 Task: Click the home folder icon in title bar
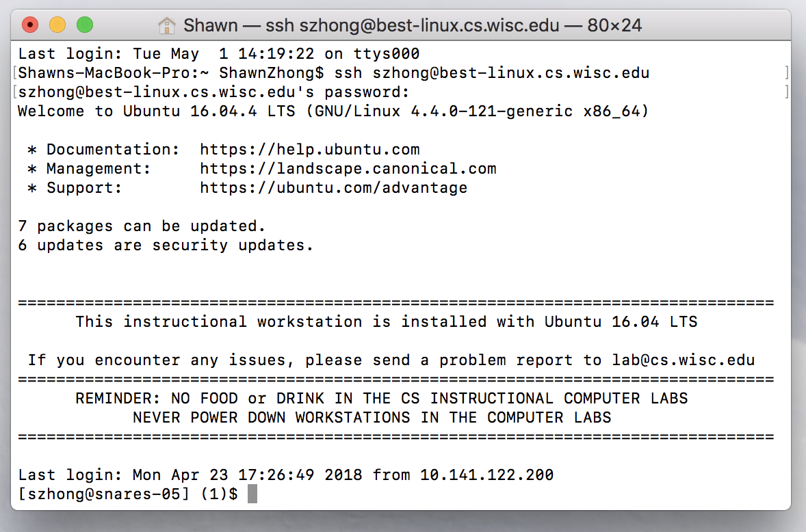click(x=166, y=26)
